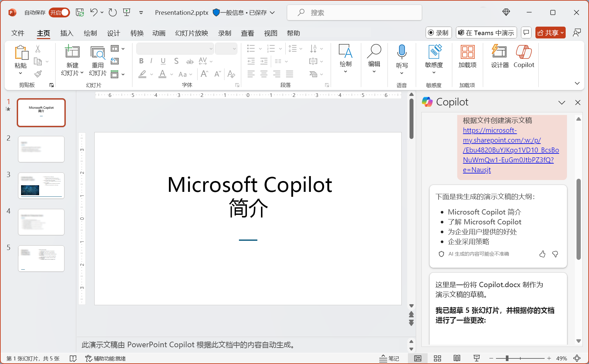589x364 pixels.
Task: Click the Save icon in title bar
Action: 80,12
